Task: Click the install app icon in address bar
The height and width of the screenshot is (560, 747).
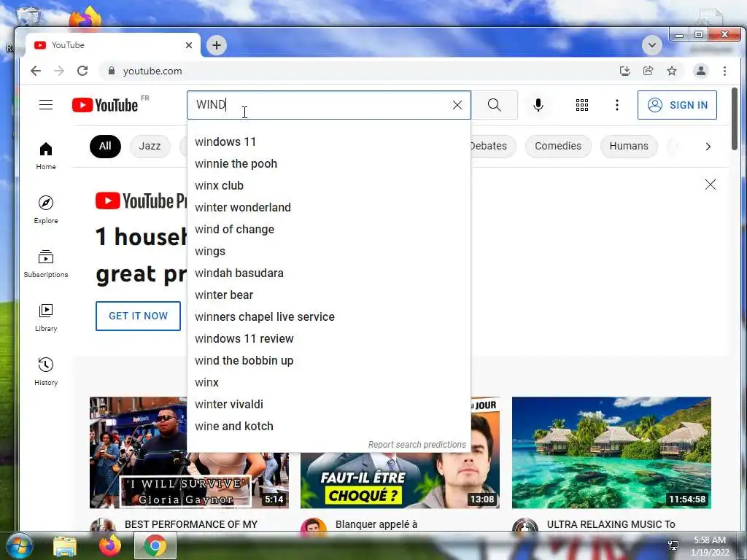Action: tap(624, 71)
